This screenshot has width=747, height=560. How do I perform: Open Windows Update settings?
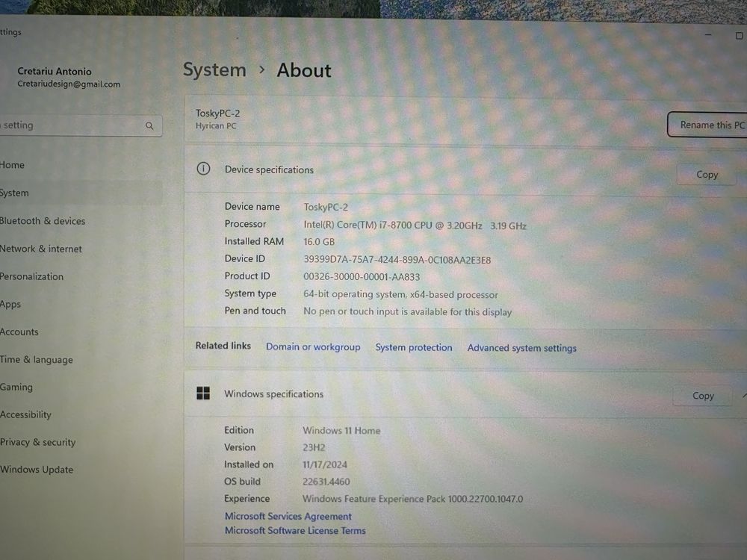coord(37,470)
